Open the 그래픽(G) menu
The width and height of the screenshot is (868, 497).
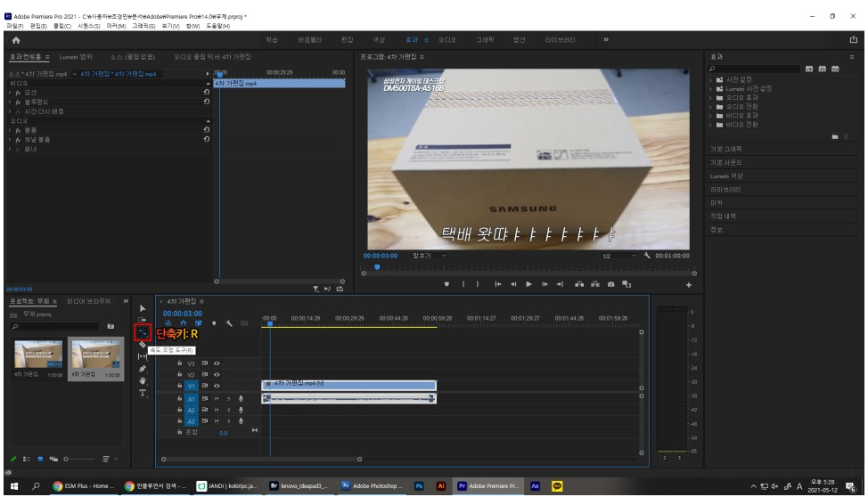pyautogui.click(x=143, y=26)
